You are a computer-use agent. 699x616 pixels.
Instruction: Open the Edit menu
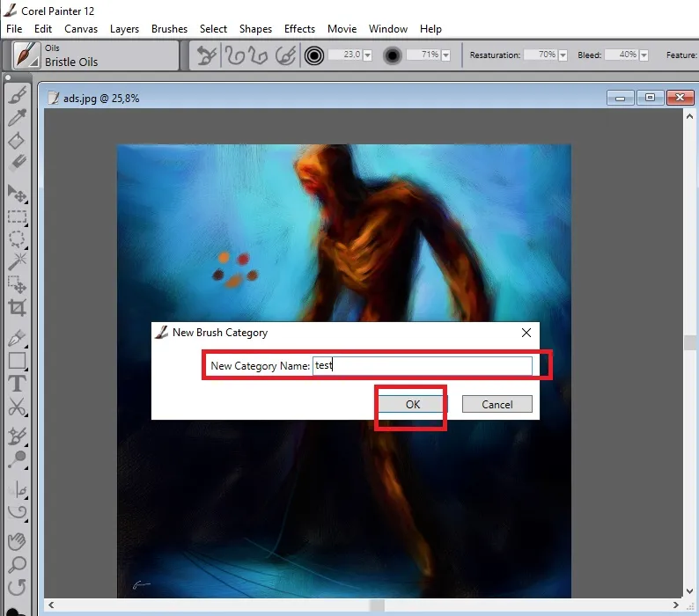pos(43,29)
